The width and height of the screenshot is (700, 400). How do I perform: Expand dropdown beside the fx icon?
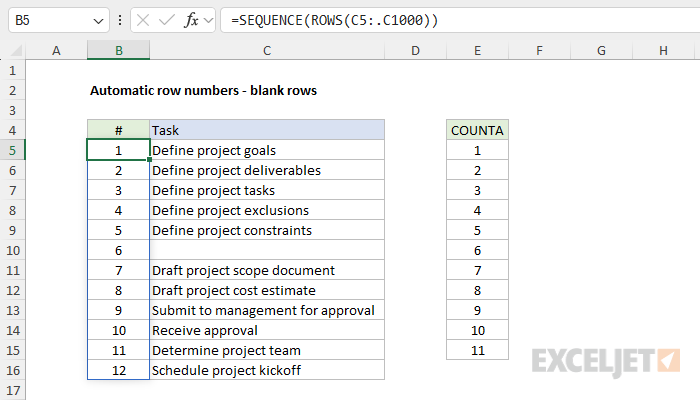pos(208,20)
